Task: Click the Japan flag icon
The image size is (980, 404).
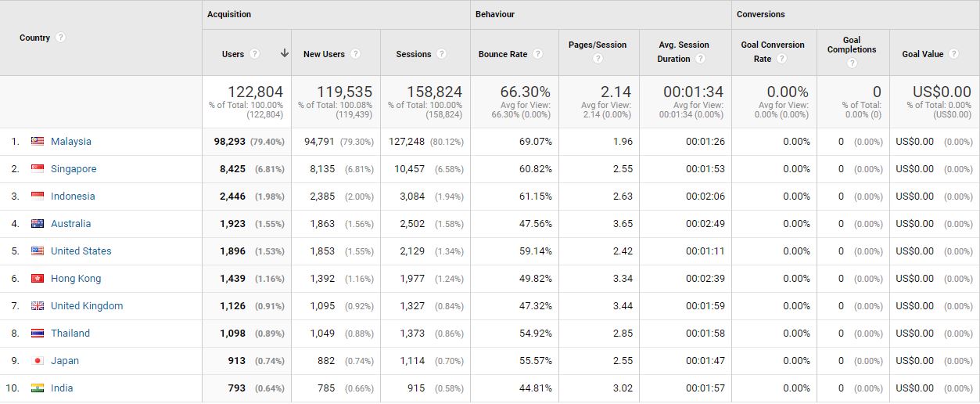Action: (38, 361)
